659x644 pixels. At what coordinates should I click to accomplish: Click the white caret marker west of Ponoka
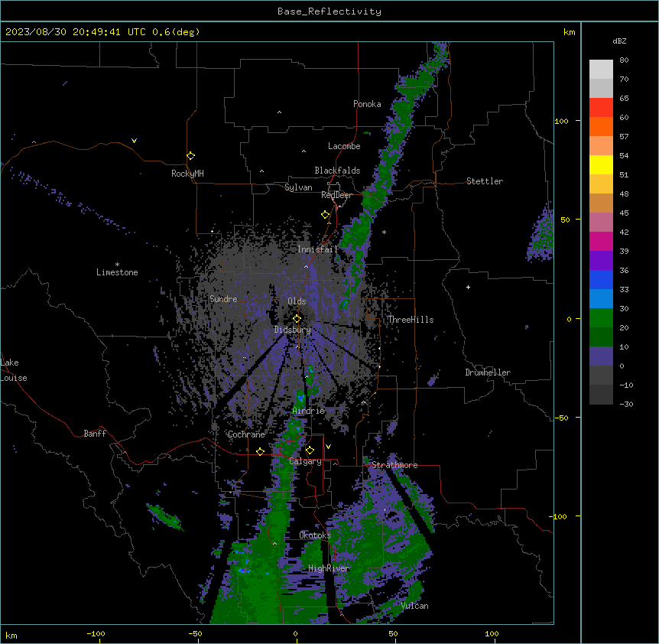tap(279, 112)
